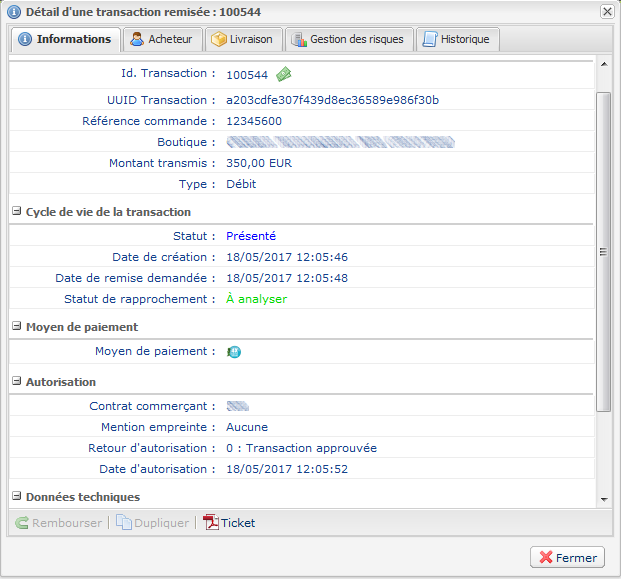Click the Dupliquer copy icon
Image resolution: width=621 pixels, height=579 pixels.
[x=123, y=523]
